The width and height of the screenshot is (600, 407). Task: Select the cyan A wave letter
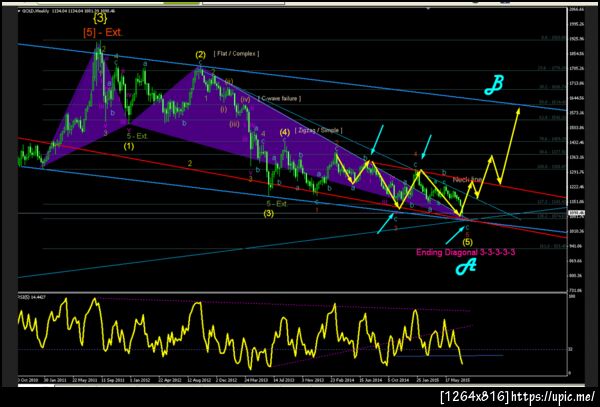point(466,266)
